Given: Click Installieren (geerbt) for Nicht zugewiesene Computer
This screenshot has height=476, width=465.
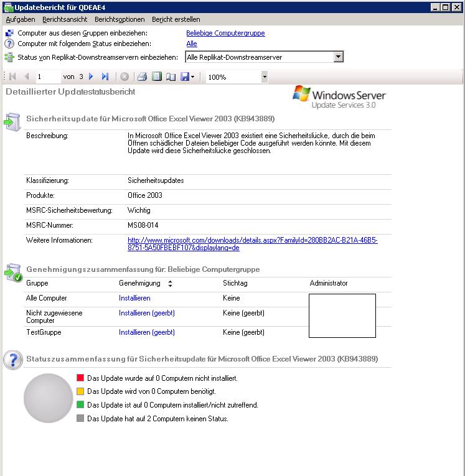Looking at the screenshot, I should (147, 313).
